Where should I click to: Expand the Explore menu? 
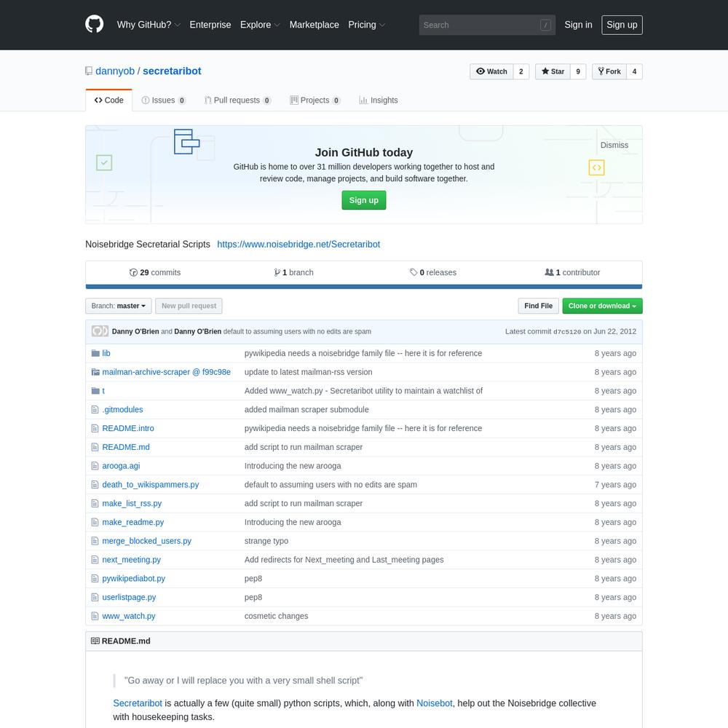coord(260,25)
